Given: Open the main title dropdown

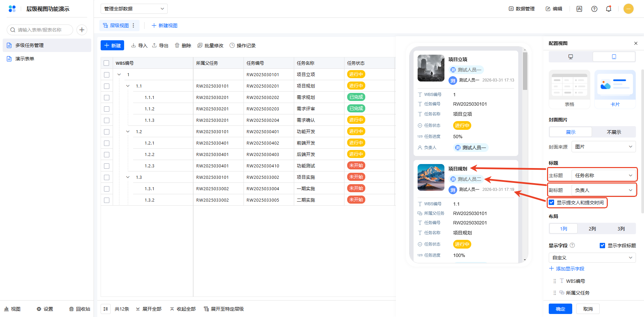Looking at the screenshot, I should [603, 175].
